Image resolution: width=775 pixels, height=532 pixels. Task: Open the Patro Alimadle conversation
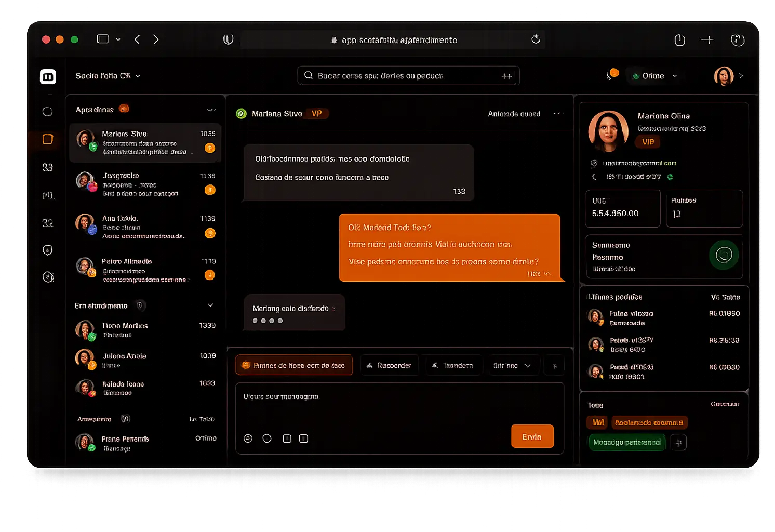point(145,270)
